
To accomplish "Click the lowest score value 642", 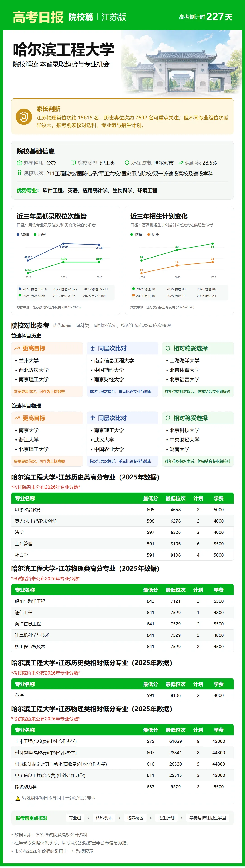I will point(150,601).
